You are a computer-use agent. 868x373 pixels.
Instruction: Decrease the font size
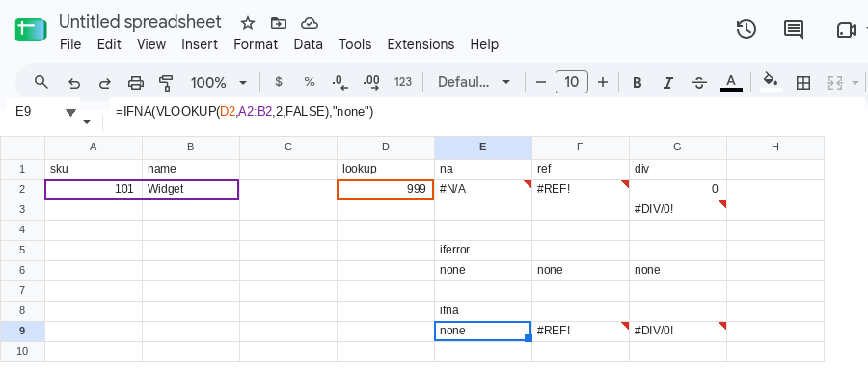click(x=541, y=83)
